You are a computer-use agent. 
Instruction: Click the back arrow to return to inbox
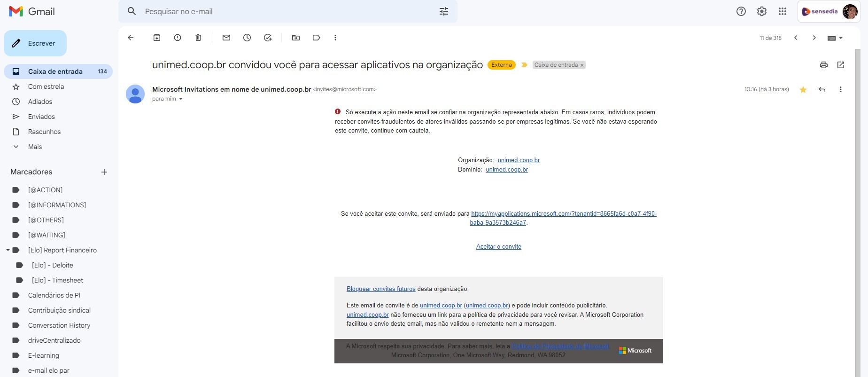pos(131,38)
